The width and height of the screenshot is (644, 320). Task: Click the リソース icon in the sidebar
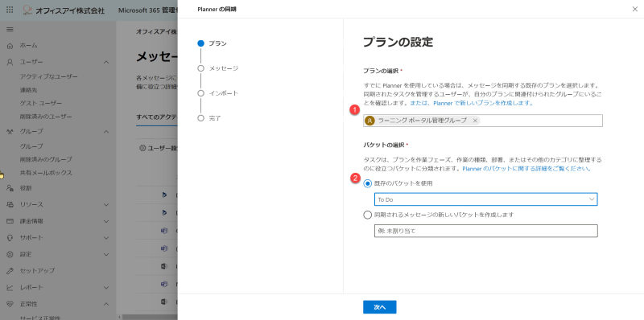click(x=10, y=205)
